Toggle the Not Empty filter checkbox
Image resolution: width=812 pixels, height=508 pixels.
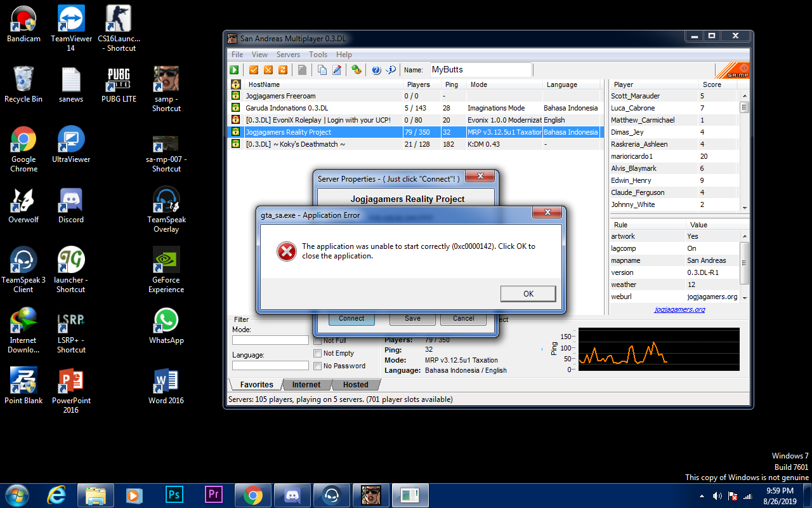click(318, 353)
